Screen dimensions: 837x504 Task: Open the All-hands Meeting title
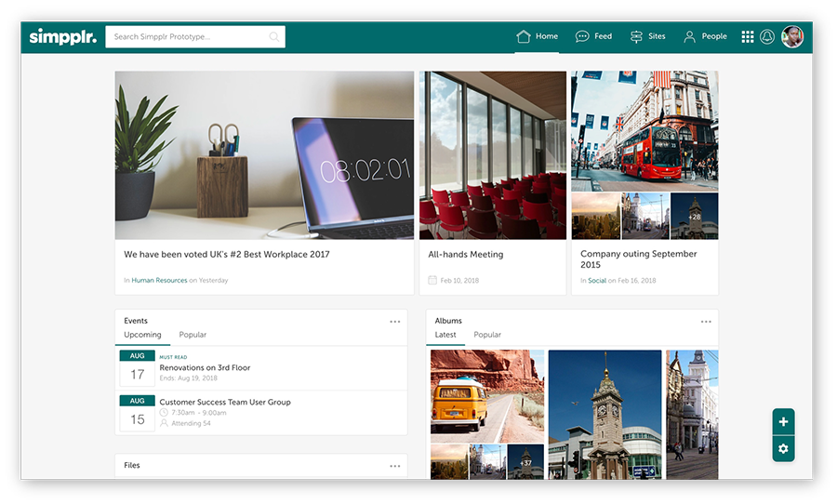tap(466, 254)
